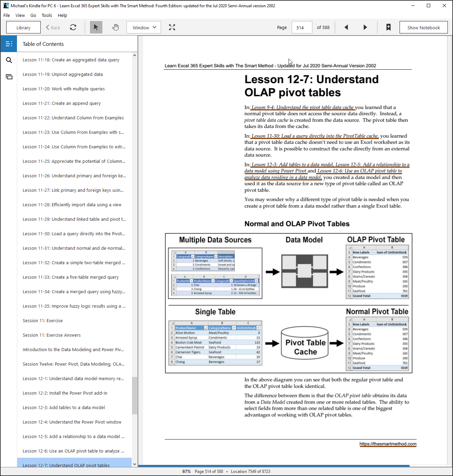Viewport: 453px width, 476px height.
Task: Open the Tools menu
Action: 47,15
